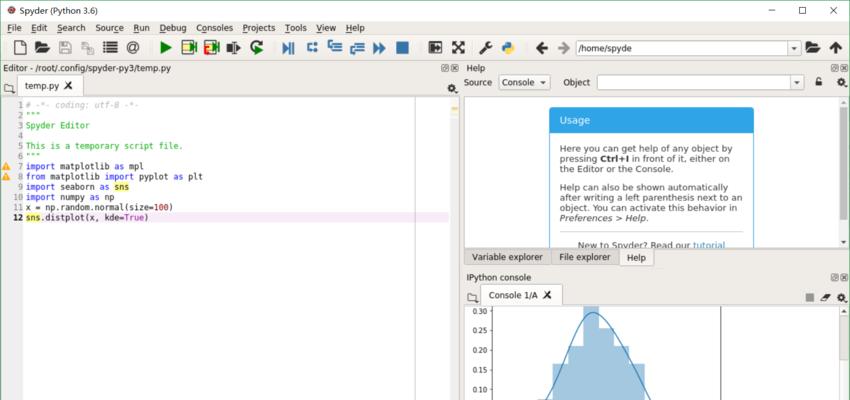Expand the working directory path dropdown
Screen dimensions: 850x400
795,48
